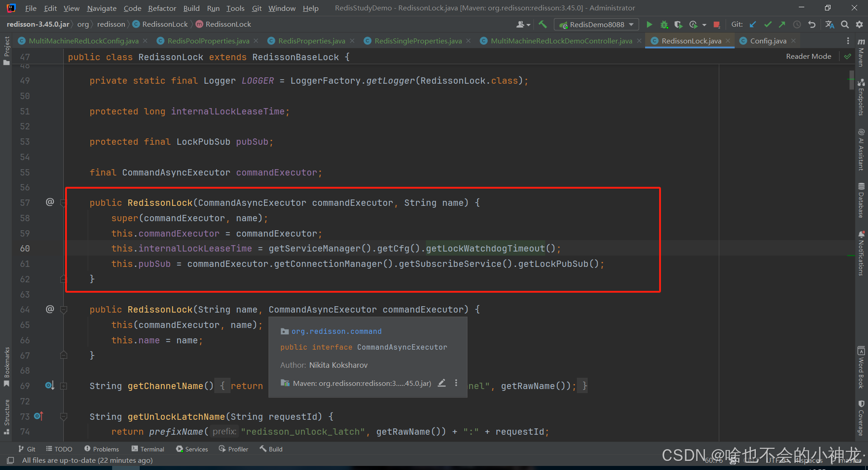Open the Problems tool window button
This screenshot has height=470, width=868.
tap(102, 449)
